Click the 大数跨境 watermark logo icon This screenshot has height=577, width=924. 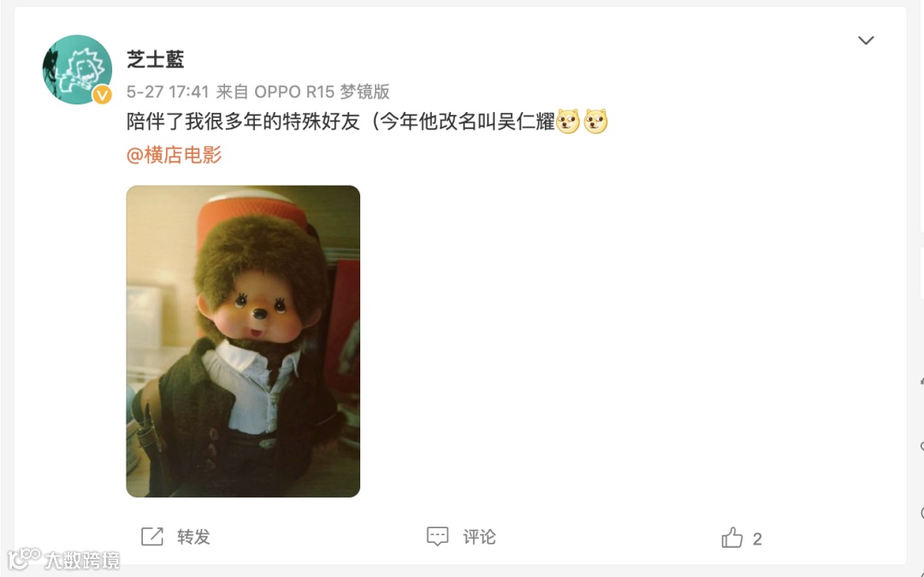pos(24,559)
